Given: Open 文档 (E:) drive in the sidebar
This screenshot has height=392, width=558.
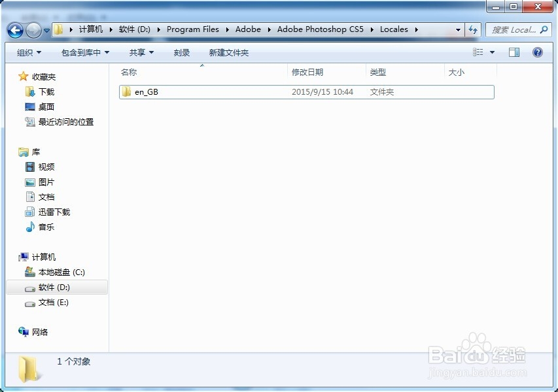Looking at the screenshot, I should 54,302.
